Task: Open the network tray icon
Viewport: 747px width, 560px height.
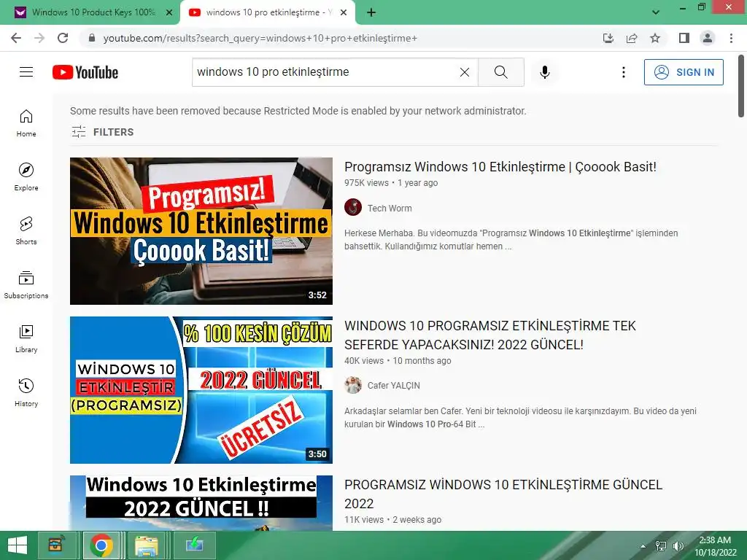Action: [x=661, y=546]
